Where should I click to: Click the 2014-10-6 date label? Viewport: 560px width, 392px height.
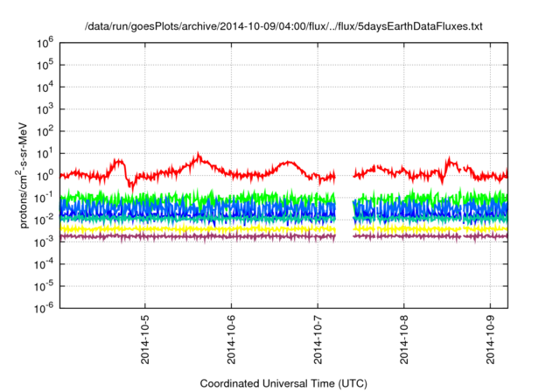click(x=231, y=339)
